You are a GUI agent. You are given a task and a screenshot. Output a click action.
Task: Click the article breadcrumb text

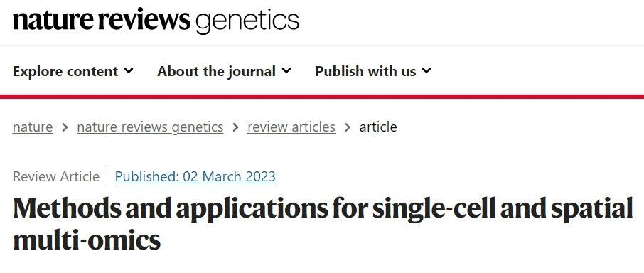(378, 127)
